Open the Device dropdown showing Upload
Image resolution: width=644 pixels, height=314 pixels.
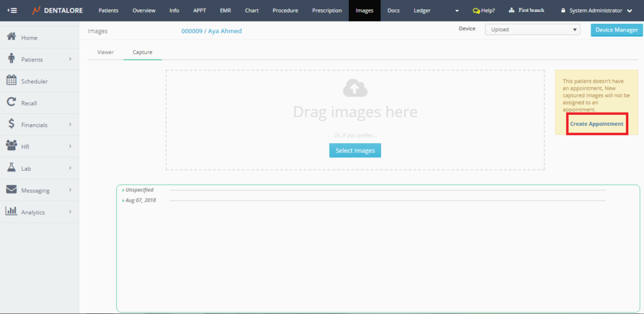[x=532, y=30]
